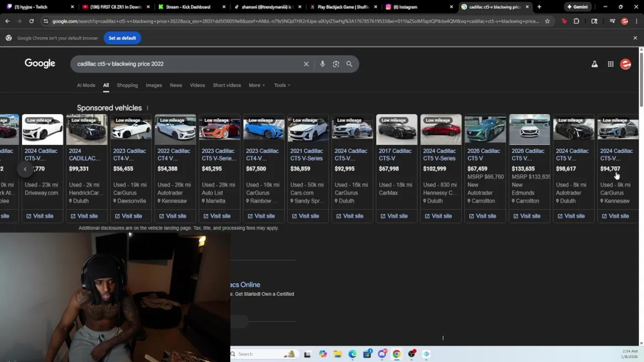Open the $92,995 2024 Cadillac CT5-V listing title
Viewport: 644px width, 362px height.
coord(351,154)
